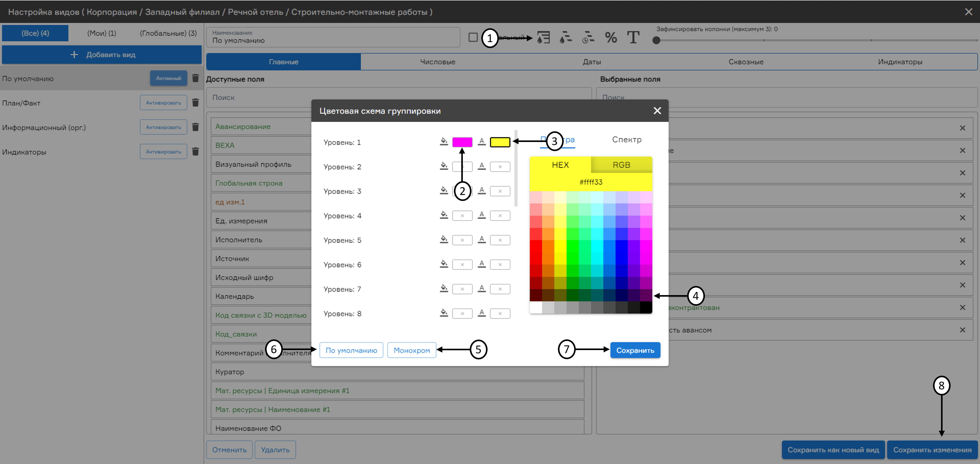
Task: Click plus icon in Добавить вид
Action: 74,55
